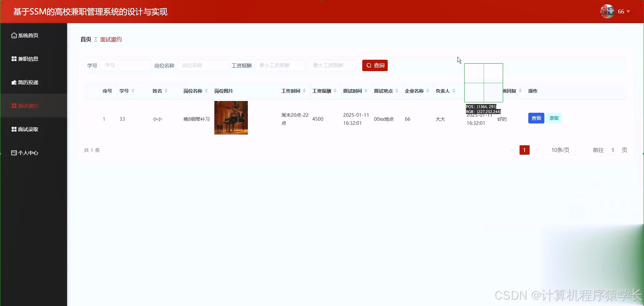The height and width of the screenshot is (306, 644).
Task: Click the 个人中心 profile icon
Action: [13, 153]
